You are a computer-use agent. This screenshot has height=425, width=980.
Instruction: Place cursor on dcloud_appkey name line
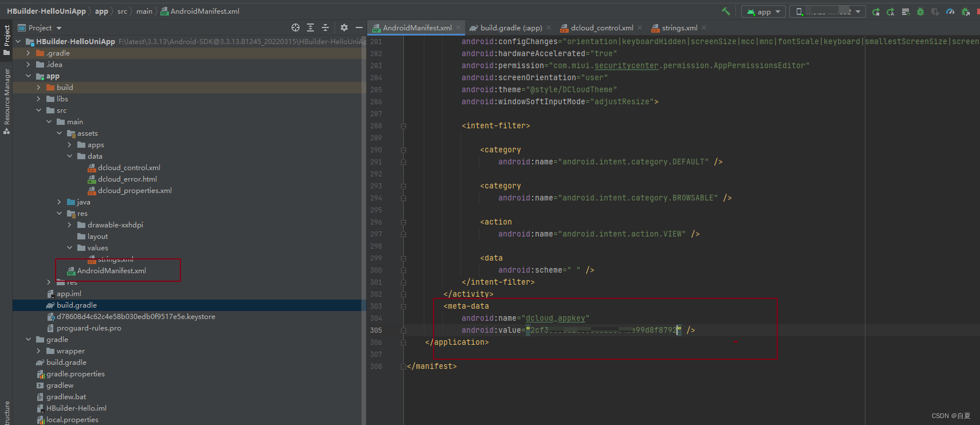[x=525, y=318]
